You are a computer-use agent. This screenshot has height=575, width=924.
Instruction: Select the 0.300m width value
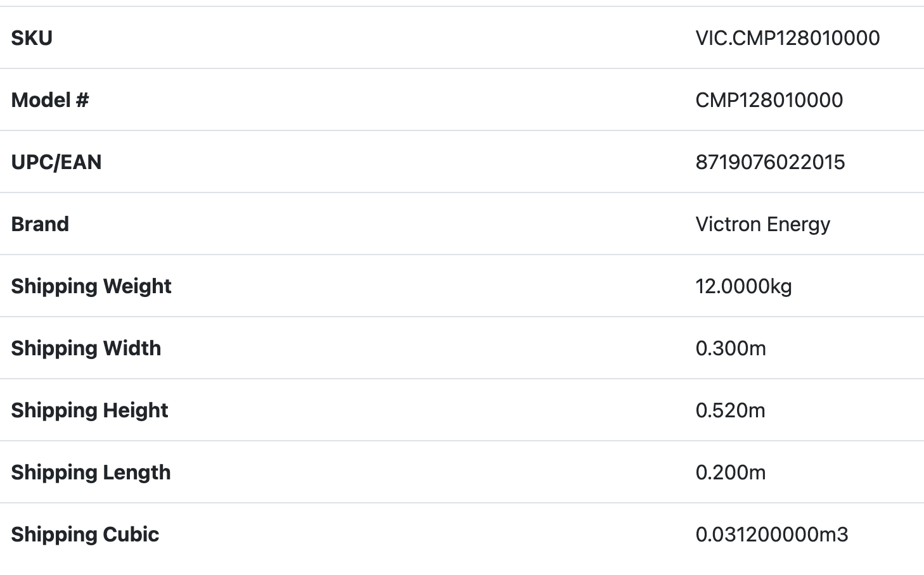pos(731,348)
